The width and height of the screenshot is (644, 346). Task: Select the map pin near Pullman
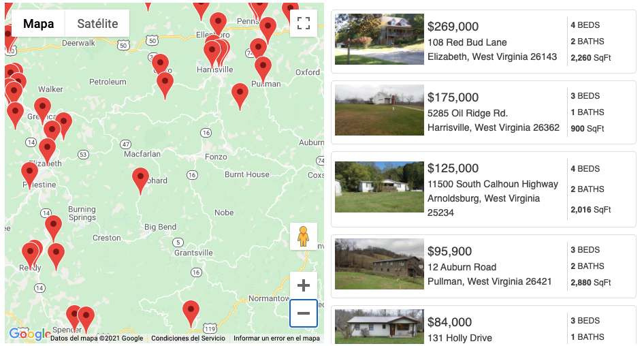(x=263, y=68)
